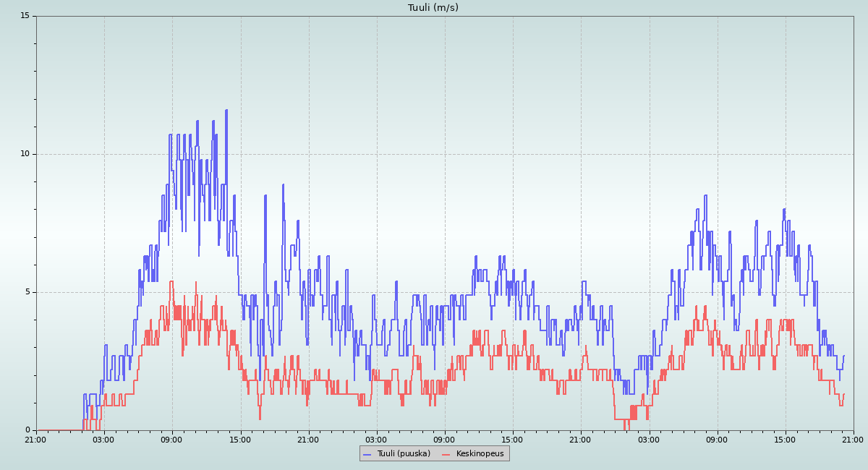Click the leftmost 21:00 time axis label
Screen dimensions: 868x470
[x=35, y=439]
